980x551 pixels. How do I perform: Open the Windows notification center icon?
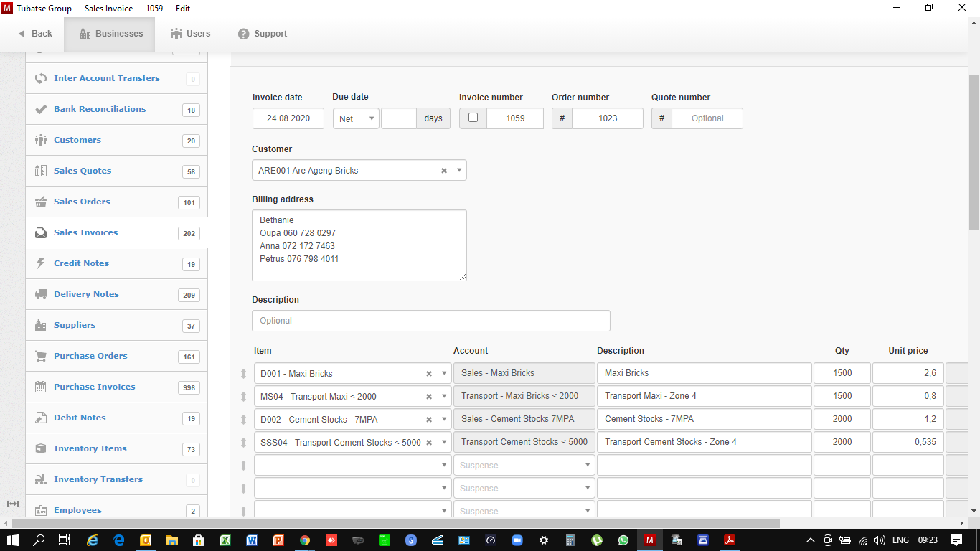[x=956, y=540]
